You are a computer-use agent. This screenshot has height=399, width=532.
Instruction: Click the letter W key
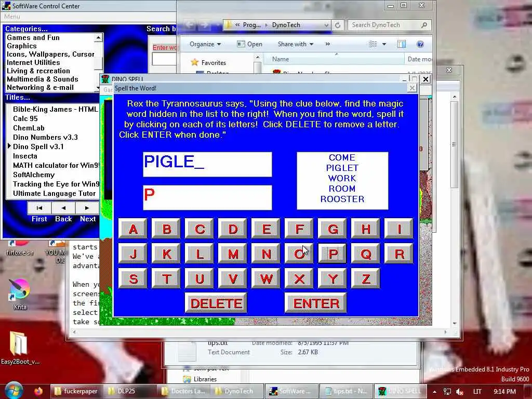(266, 278)
